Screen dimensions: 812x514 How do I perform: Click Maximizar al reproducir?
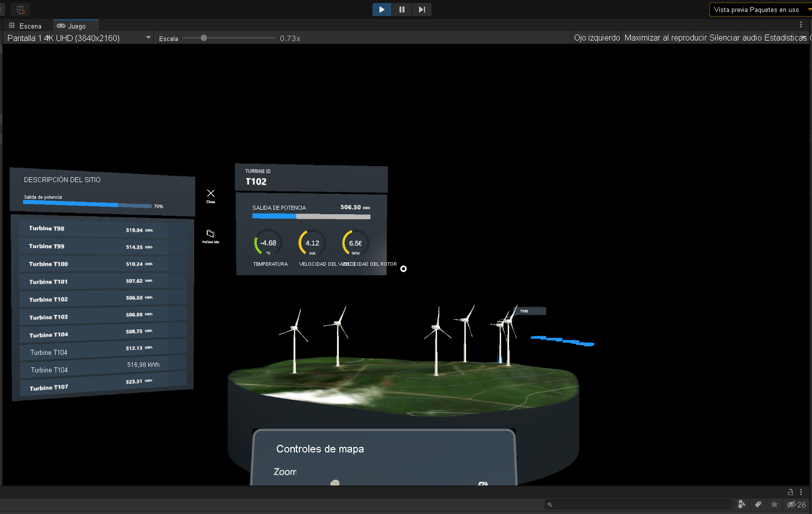click(x=666, y=38)
